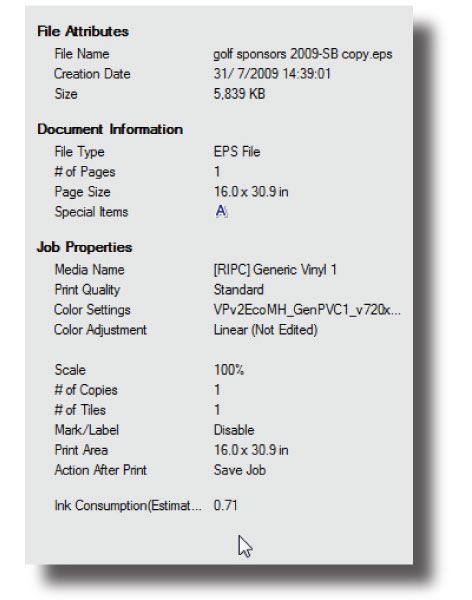
Task: Click the file name golf sponsors 2009-SB copy.eps
Action: pos(303,54)
